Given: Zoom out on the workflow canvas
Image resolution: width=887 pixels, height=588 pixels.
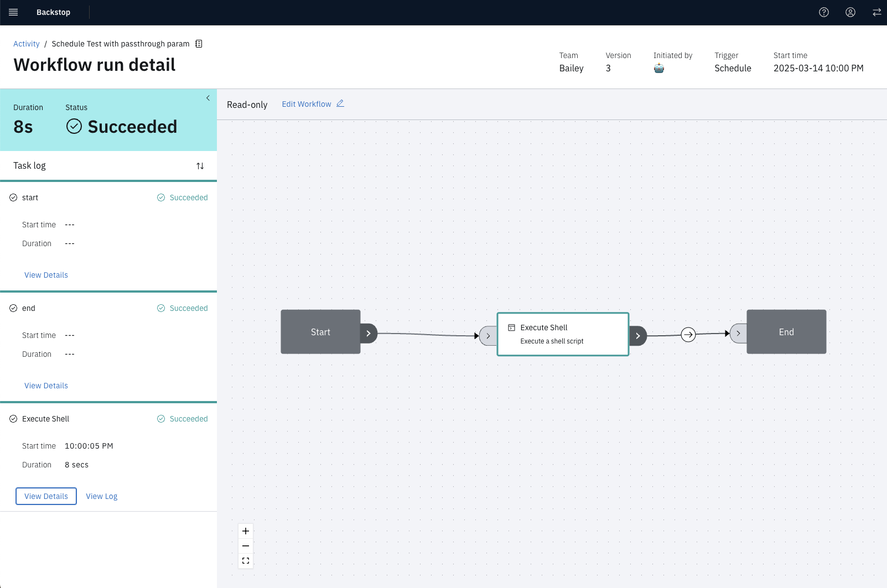Looking at the screenshot, I should pos(245,545).
